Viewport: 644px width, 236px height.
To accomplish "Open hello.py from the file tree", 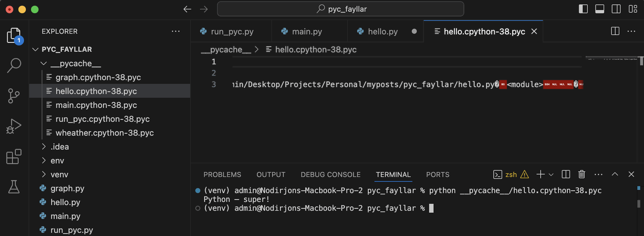I will pos(110,202).
